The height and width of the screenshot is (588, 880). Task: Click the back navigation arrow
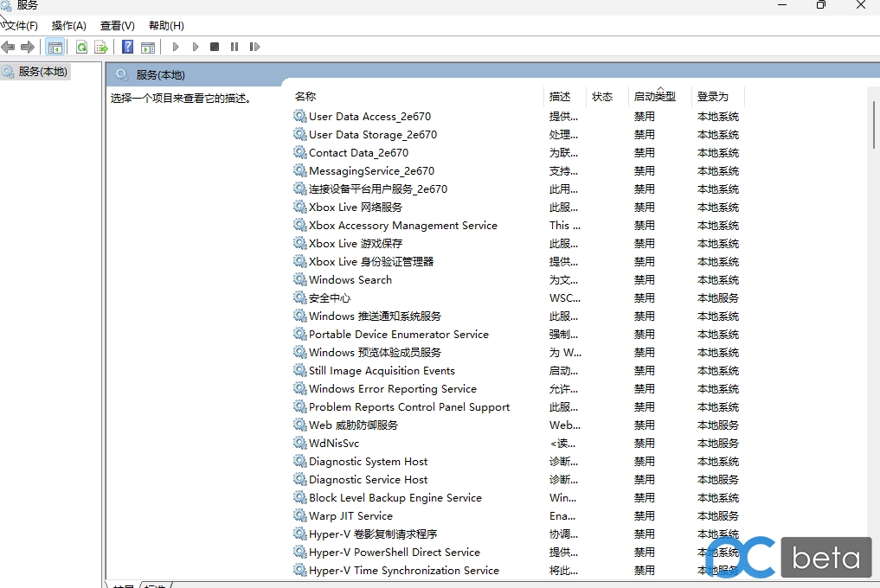point(10,47)
